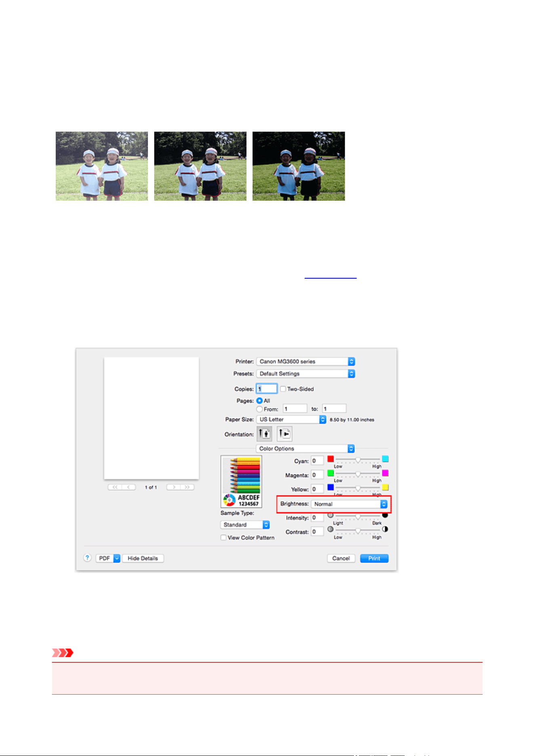Click the to page number field
The height and width of the screenshot is (756, 535).
pyautogui.click(x=334, y=409)
